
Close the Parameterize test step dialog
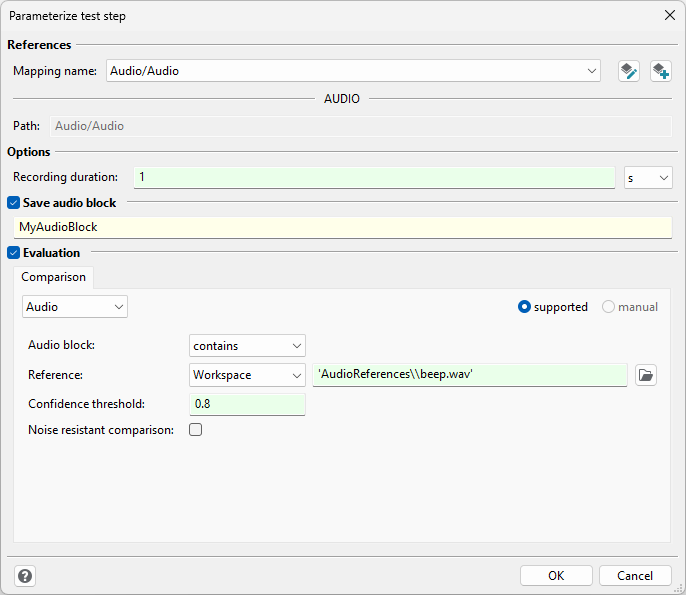pos(669,15)
